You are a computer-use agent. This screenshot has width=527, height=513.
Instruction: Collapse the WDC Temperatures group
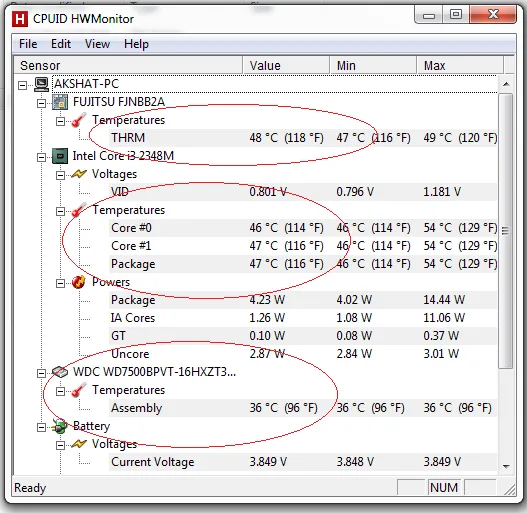(60, 391)
